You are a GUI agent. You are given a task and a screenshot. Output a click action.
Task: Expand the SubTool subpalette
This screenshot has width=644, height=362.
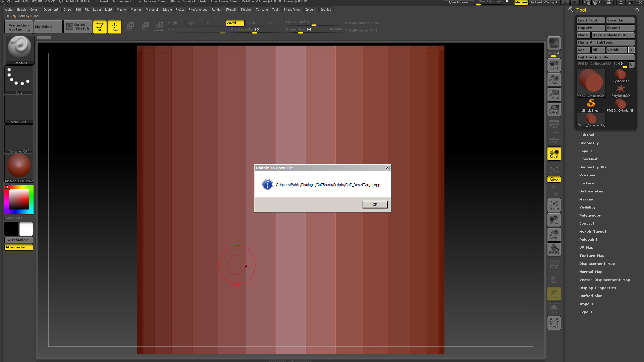(x=586, y=135)
